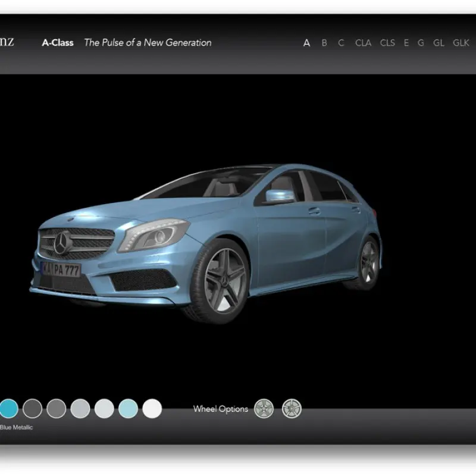Click the A-Class title text
This screenshot has width=476, height=476.
click(58, 43)
